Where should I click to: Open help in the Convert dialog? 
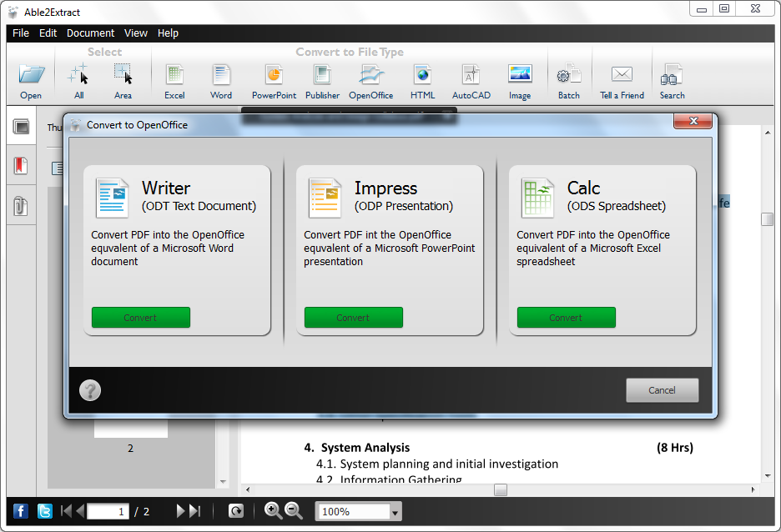pos(89,389)
